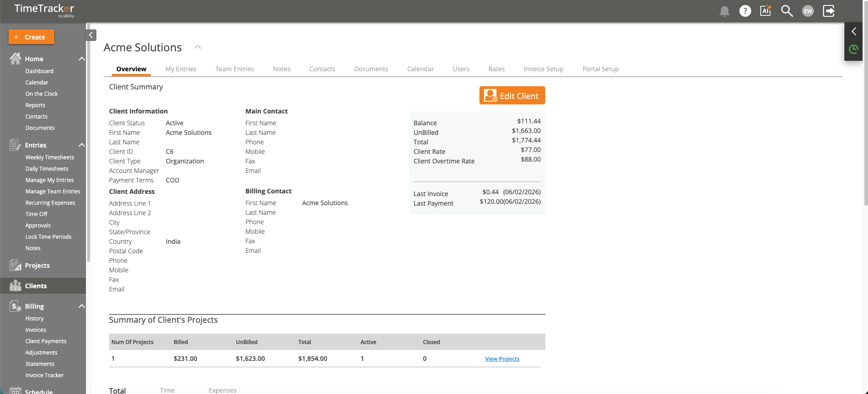Image resolution: width=868 pixels, height=394 pixels.
Task: Open the green timer clock icon
Action: coord(853,49)
